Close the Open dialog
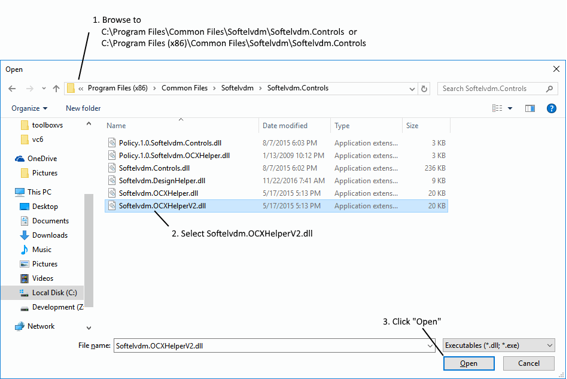567x379 pixels. click(x=556, y=69)
